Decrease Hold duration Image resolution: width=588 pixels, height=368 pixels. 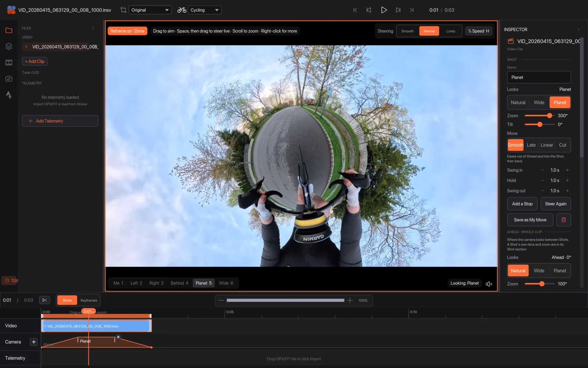tap(542, 180)
